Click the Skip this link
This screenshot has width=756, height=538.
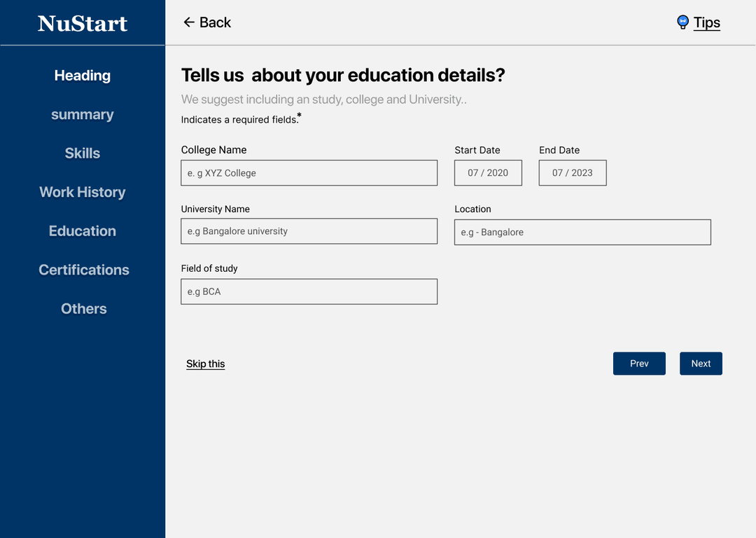pos(206,364)
